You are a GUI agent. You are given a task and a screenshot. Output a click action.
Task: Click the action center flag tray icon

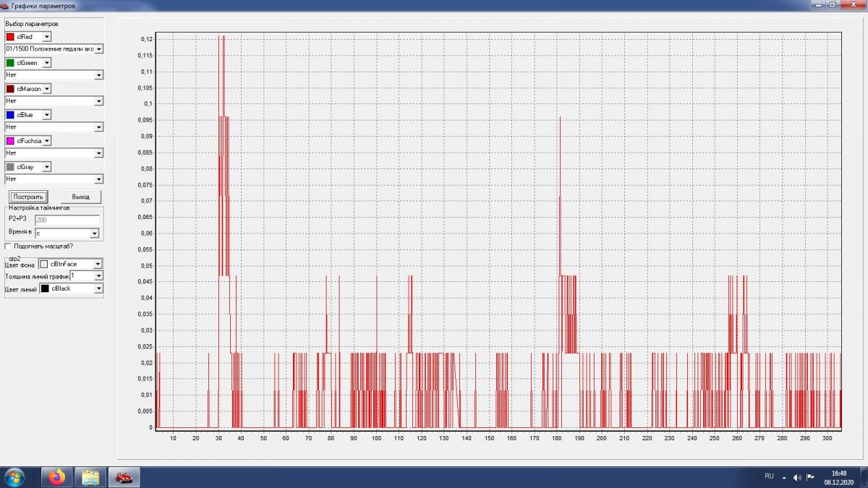pyautogui.click(x=810, y=477)
